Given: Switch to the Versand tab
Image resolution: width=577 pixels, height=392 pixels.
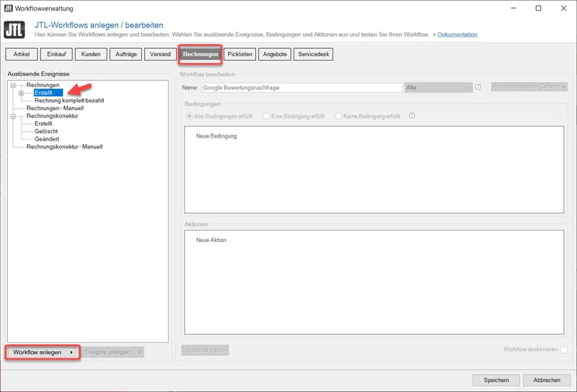Looking at the screenshot, I should coord(160,54).
